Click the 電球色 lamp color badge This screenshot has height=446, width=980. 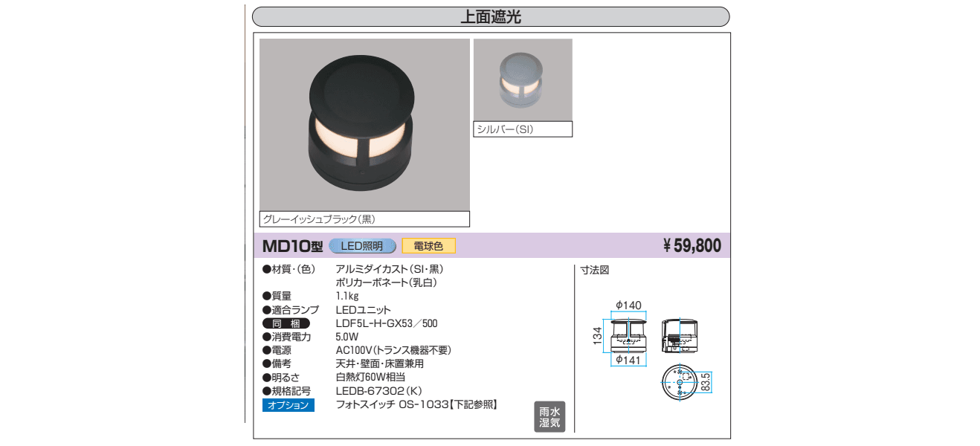429,245
